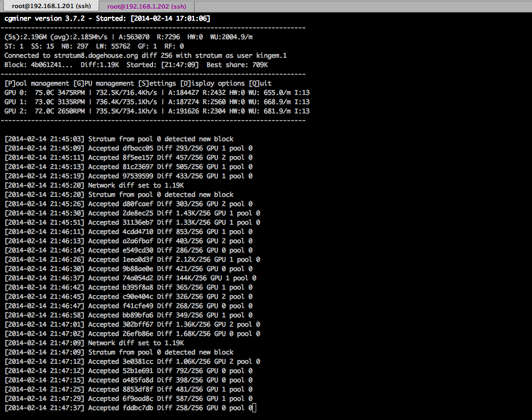Click log line Accepted 97539599

pyautogui.click(x=129, y=176)
